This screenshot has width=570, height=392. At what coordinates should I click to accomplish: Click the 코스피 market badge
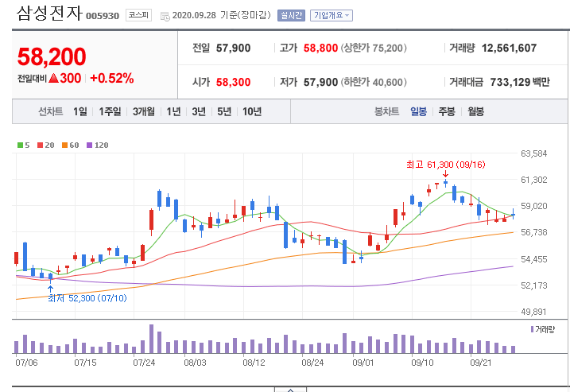pos(138,15)
